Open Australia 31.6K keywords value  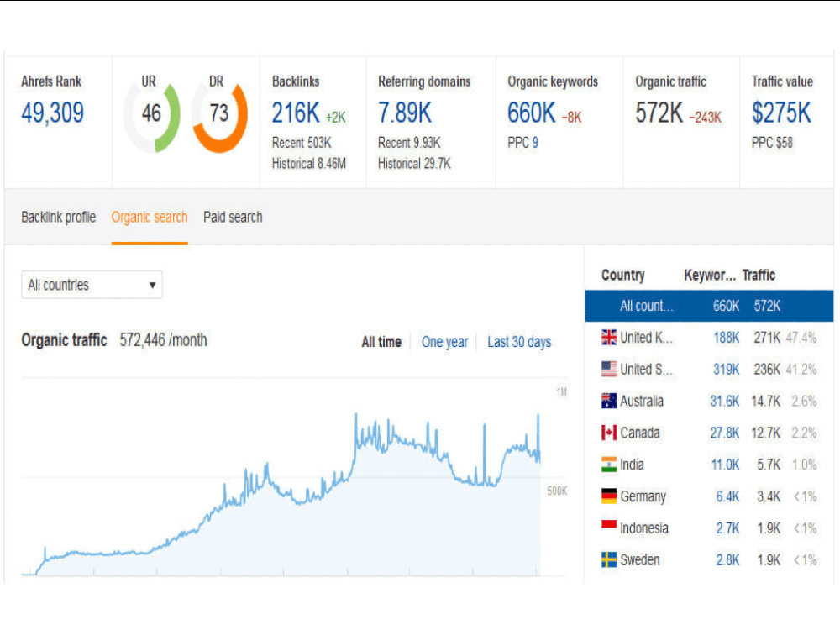point(725,401)
